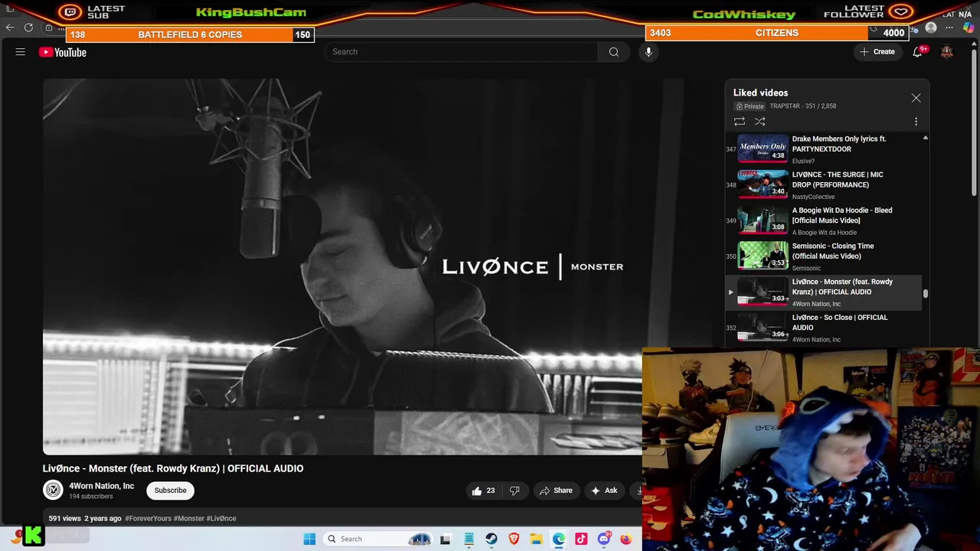This screenshot has height=551, width=980.
Task: Toggle loop playlist in Liked videos
Action: click(x=740, y=122)
